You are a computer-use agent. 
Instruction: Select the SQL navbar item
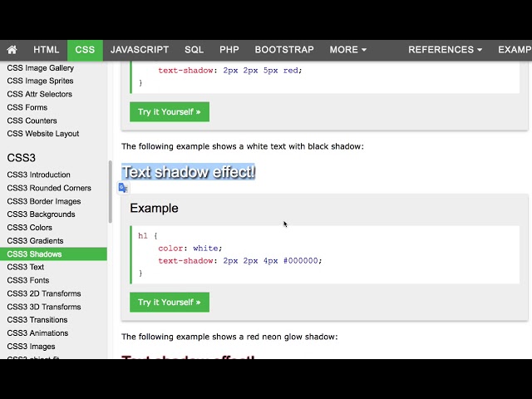click(x=194, y=50)
